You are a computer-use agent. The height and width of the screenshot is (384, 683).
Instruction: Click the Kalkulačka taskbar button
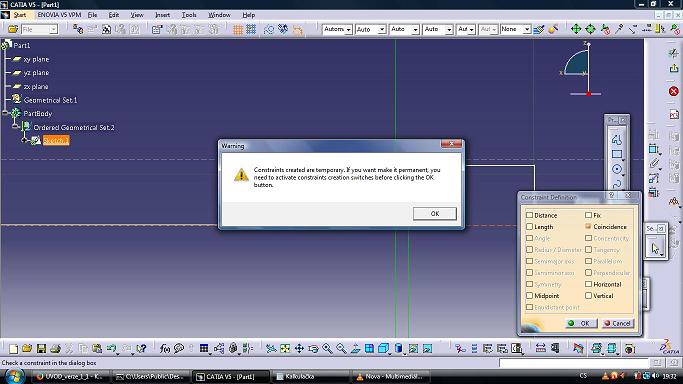tap(310, 377)
